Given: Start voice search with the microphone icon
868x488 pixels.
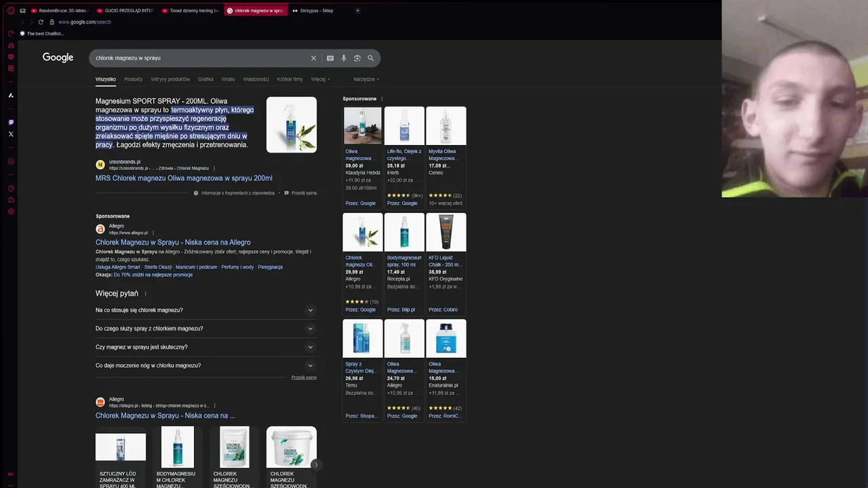Looking at the screenshot, I should coord(344,58).
